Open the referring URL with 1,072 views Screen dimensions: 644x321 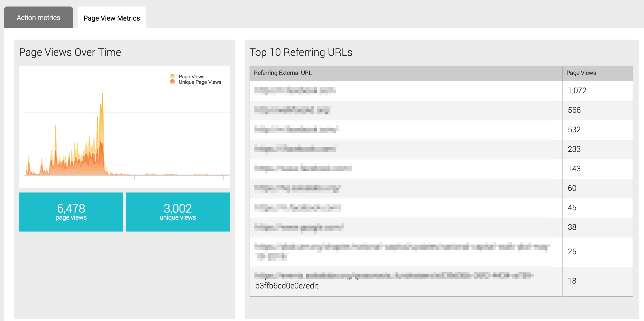coord(295,90)
